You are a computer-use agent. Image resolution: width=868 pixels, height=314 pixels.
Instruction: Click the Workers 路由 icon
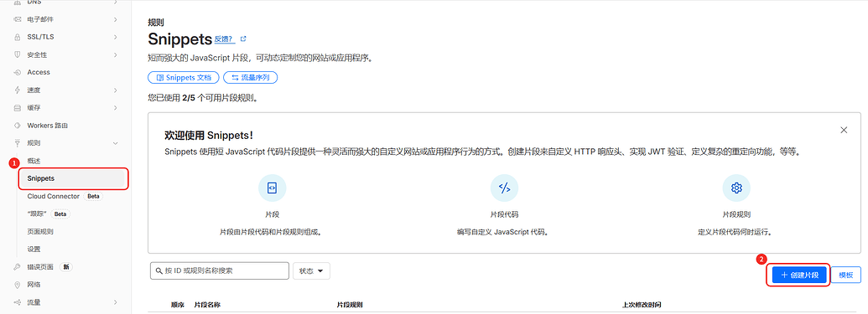[17, 126]
